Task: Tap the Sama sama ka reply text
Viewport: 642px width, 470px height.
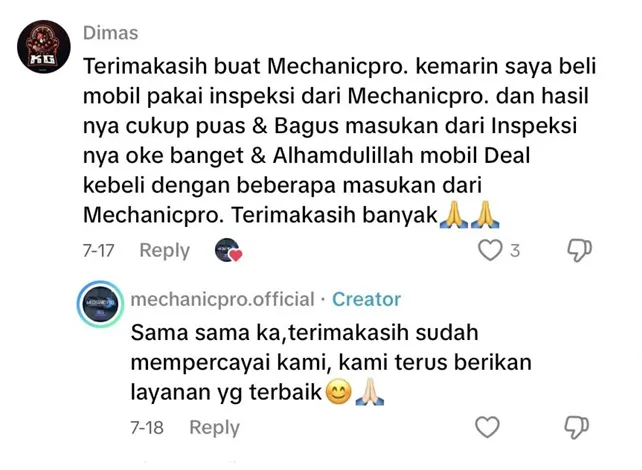Action: pyautogui.click(x=331, y=362)
